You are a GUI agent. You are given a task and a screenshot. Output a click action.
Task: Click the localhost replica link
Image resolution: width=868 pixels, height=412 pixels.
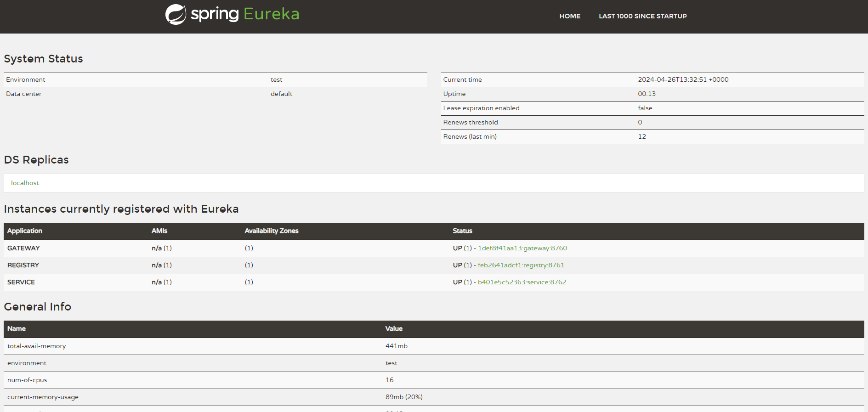tap(25, 183)
